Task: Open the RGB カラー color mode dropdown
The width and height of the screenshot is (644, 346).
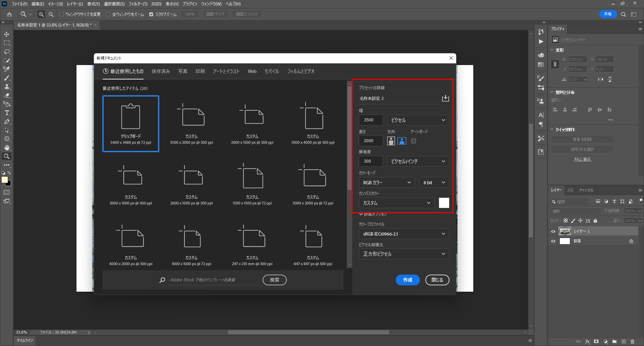Action: tap(387, 182)
